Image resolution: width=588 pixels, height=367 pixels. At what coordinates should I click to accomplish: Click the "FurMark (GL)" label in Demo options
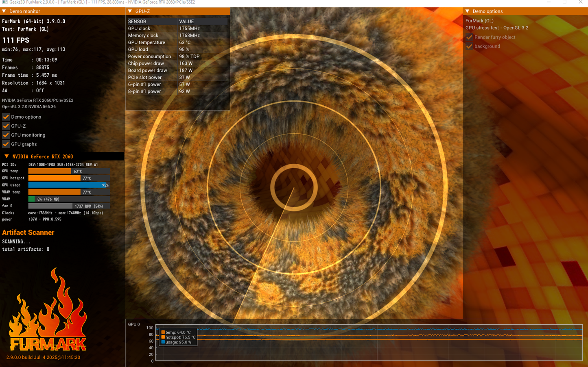tap(479, 21)
